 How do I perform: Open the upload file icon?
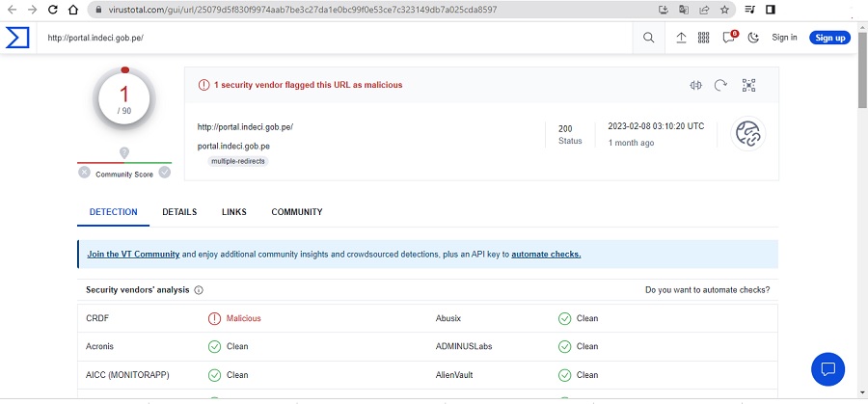681,38
